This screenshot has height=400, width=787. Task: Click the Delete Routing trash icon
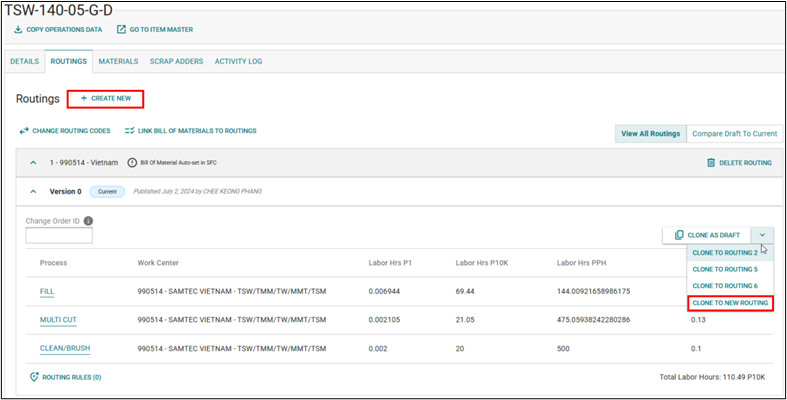[x=711, y=162]
